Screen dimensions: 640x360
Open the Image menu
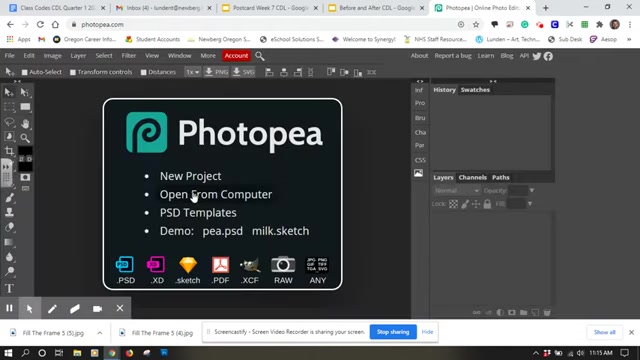[x=52, y=56]
